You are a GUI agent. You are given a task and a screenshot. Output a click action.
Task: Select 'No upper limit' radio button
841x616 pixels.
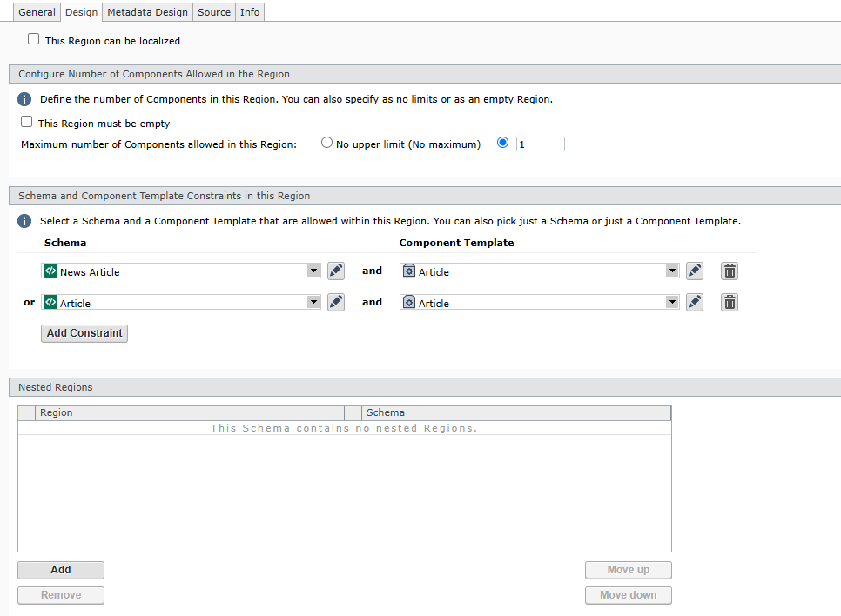327,143
